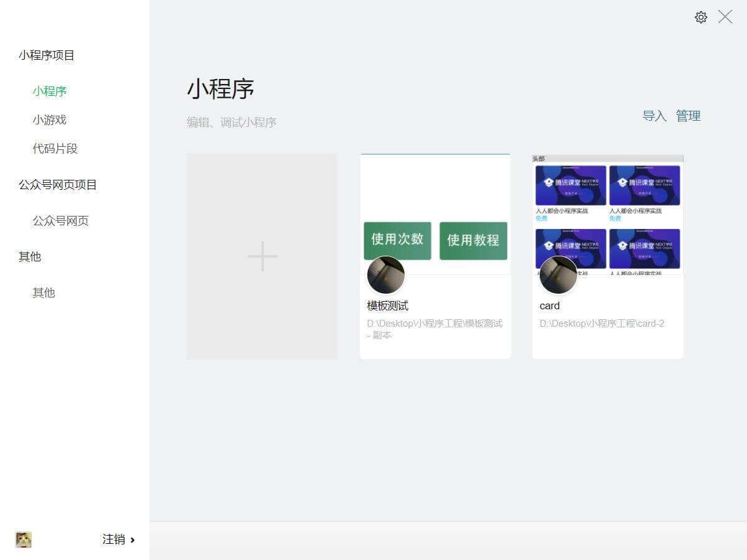
Task: Click the subtitle 编辑、调试小程序
Action: pos(232,123)
